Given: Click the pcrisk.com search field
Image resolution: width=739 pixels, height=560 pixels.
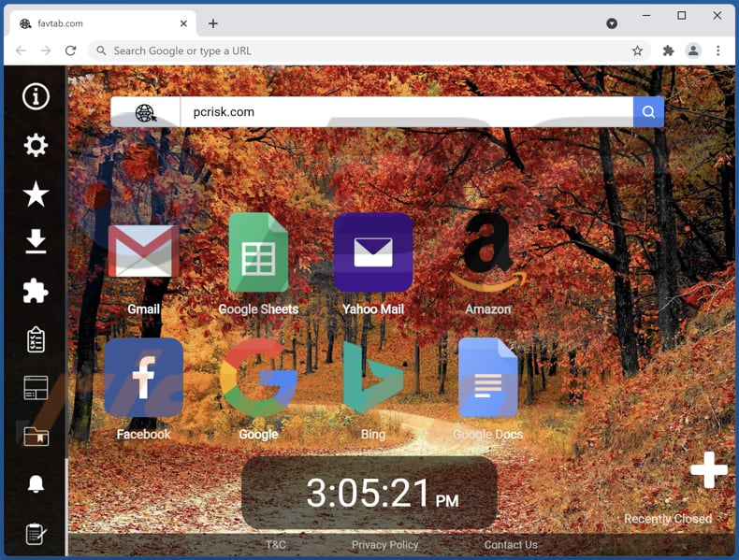Looking at the screenshot, I should [406, 111].
